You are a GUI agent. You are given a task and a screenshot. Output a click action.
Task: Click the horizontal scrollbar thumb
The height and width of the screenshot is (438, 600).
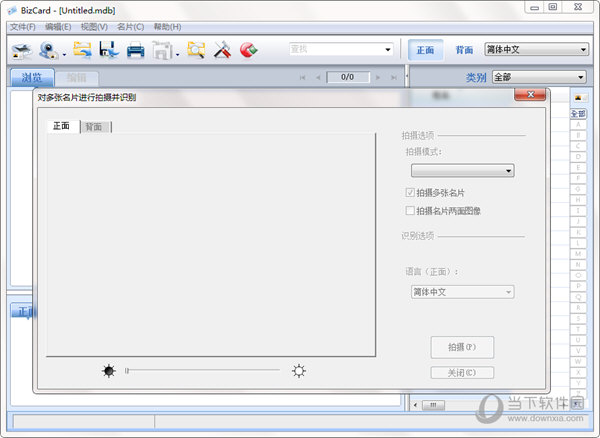pos(433,405)
